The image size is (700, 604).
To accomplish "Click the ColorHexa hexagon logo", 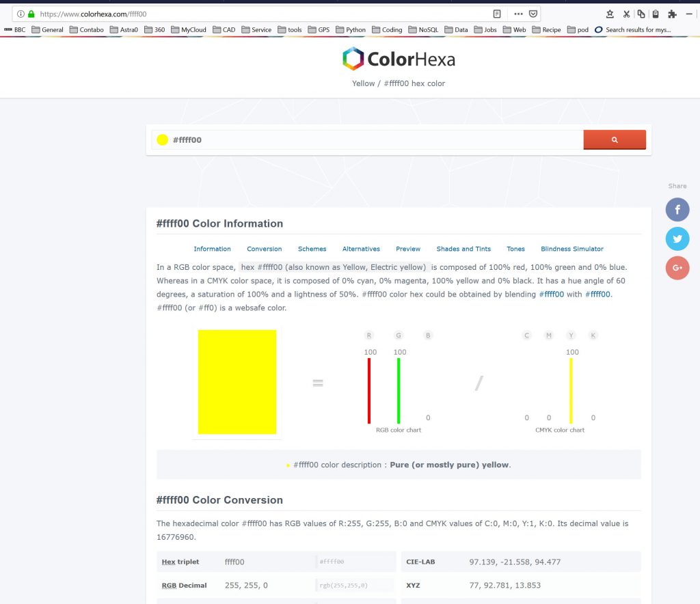I will pyautogui.click(x=353, y=59).
